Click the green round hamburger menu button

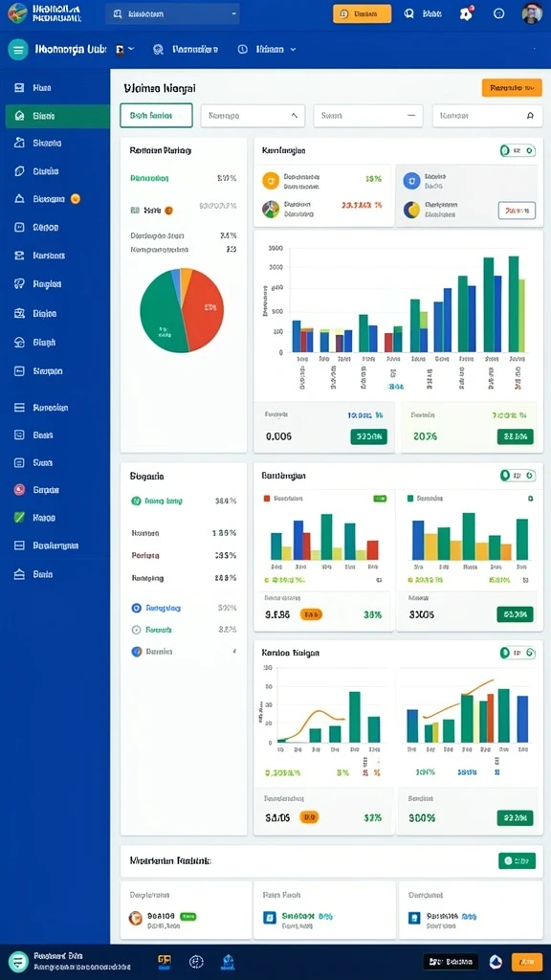click(18, 50)
